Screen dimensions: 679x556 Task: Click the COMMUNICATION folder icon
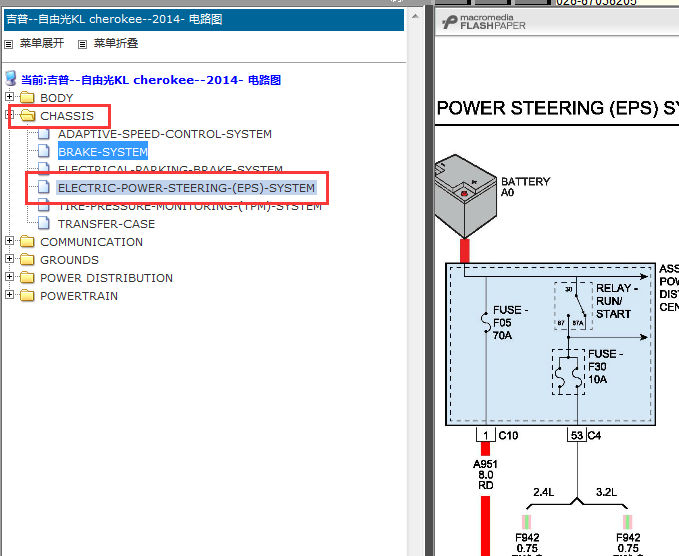27,242
